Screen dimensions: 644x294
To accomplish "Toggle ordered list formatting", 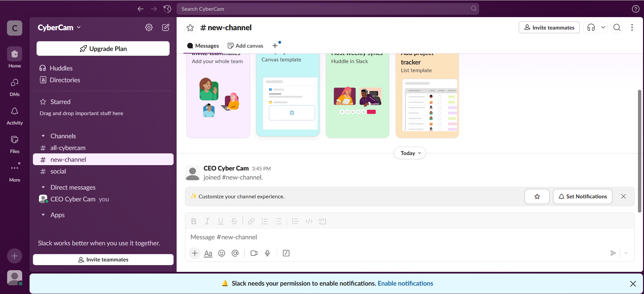I will coord(265,221).
